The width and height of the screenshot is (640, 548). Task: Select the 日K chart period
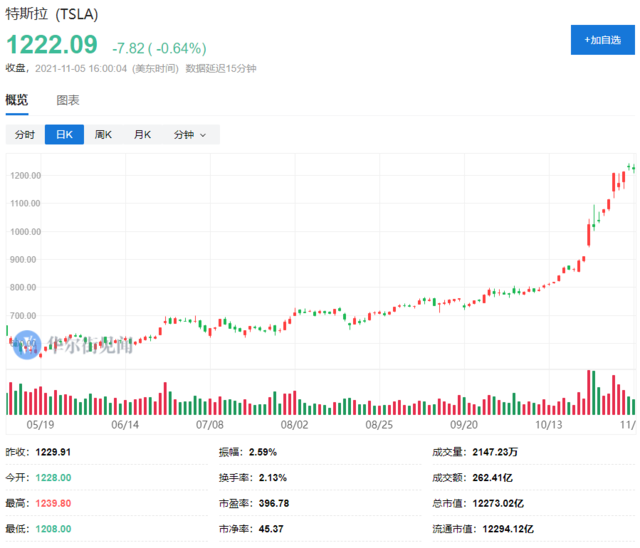coord(64,135)
